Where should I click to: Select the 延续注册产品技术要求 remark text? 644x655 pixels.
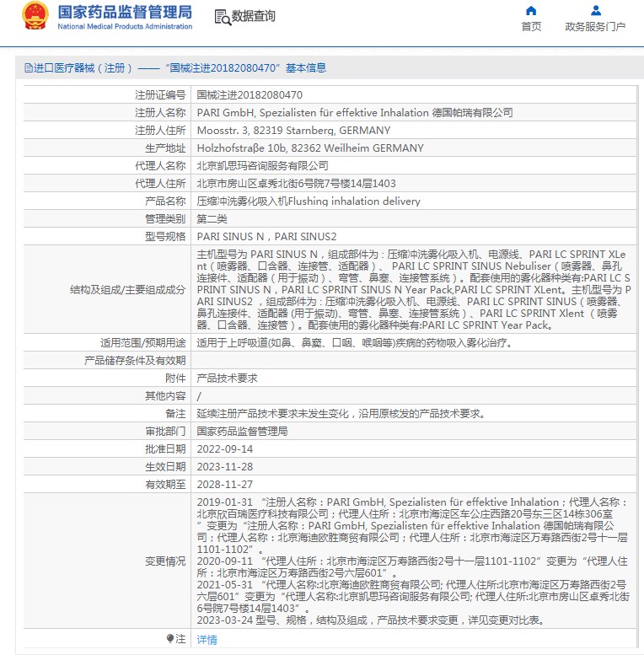[x=341, y=414]
